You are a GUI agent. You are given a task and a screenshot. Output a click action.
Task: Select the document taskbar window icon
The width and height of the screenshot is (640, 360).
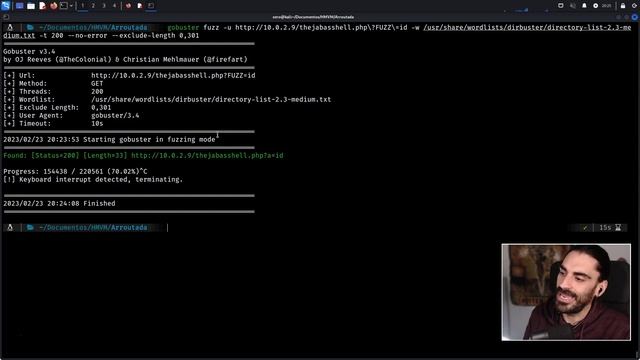(140, 6)
